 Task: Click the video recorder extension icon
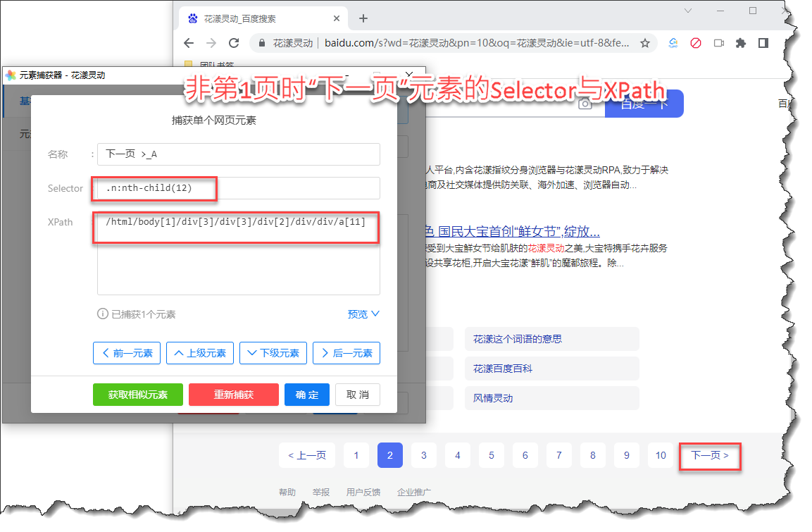719,43
